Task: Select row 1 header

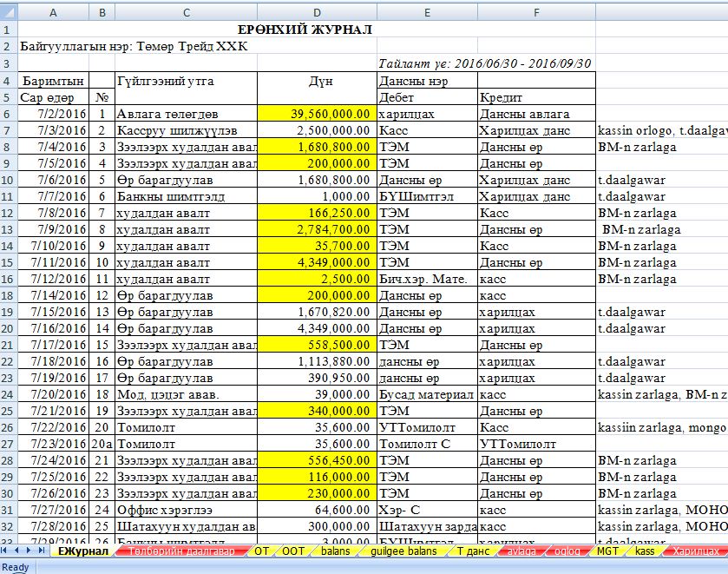Action: 9,30
